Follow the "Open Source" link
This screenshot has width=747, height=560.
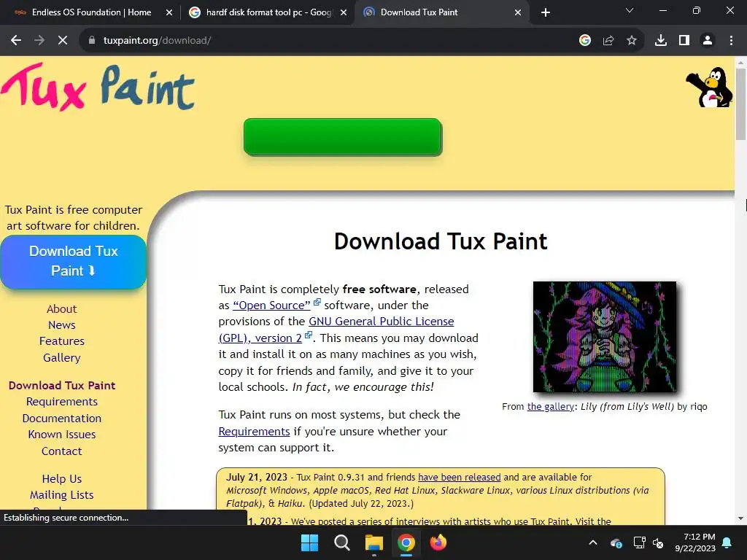(271, 306)
